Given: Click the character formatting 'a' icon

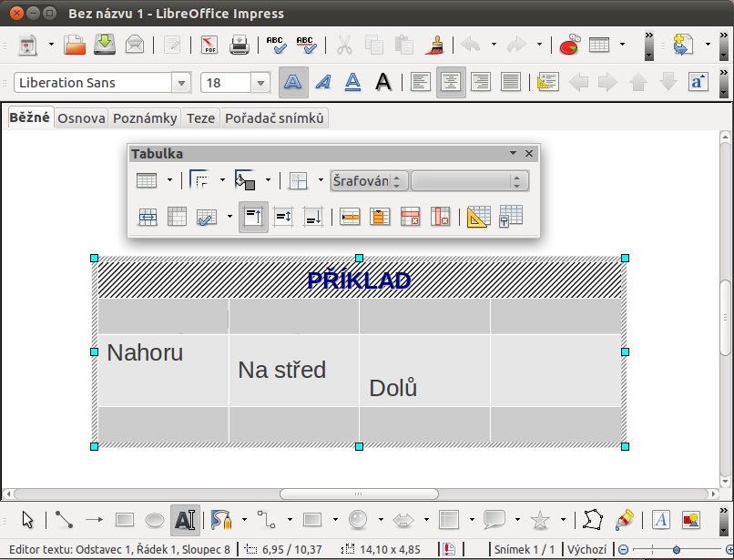Looking at the screenshot, I should [x=698, y=83].
